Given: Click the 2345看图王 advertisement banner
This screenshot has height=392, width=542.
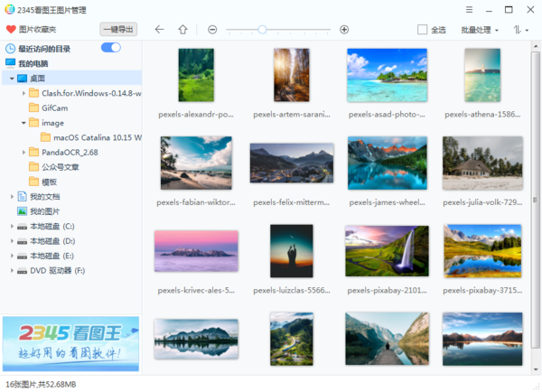Looking at the screenshot, I should [x=70, y=343].
